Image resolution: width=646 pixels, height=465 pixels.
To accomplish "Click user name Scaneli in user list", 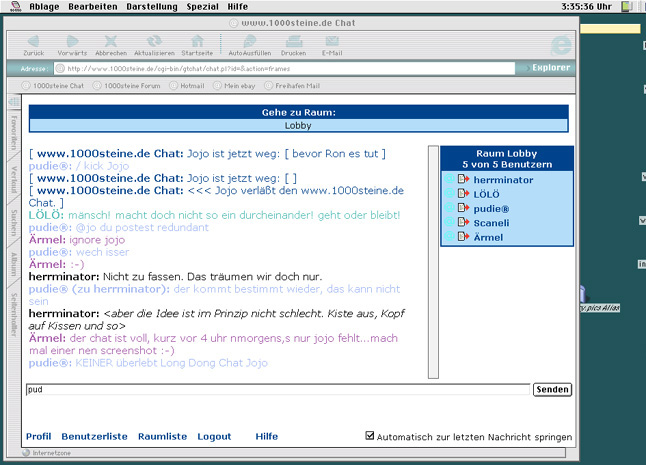I will (x=491, y=223).
